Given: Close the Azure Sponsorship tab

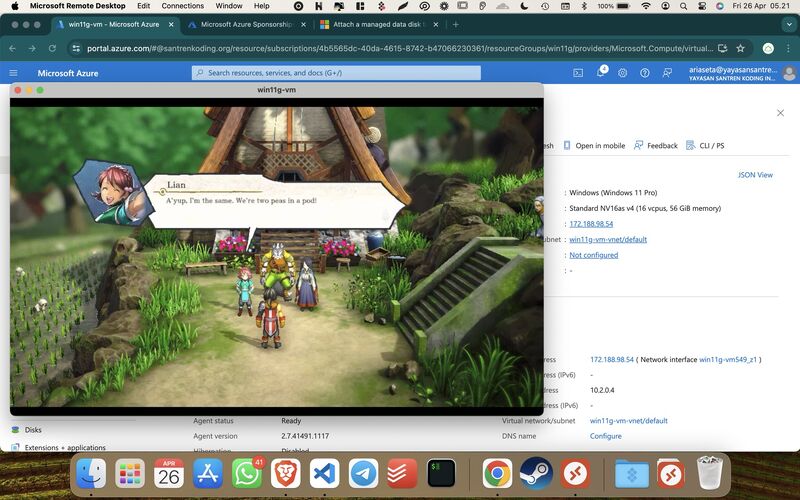Looking at the screenshot, I should point(304,24).
